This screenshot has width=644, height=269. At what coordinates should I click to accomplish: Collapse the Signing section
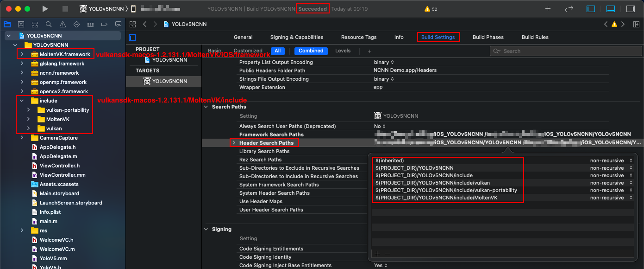click(206, 229)
